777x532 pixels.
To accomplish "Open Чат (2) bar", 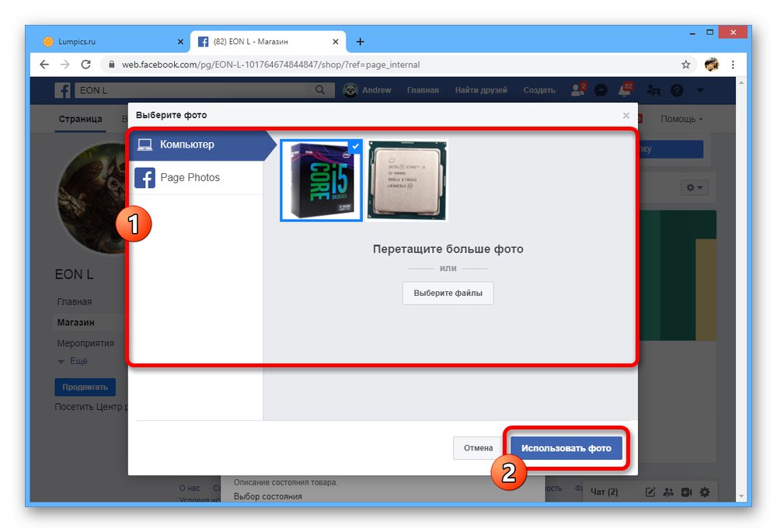I will 604,492.
